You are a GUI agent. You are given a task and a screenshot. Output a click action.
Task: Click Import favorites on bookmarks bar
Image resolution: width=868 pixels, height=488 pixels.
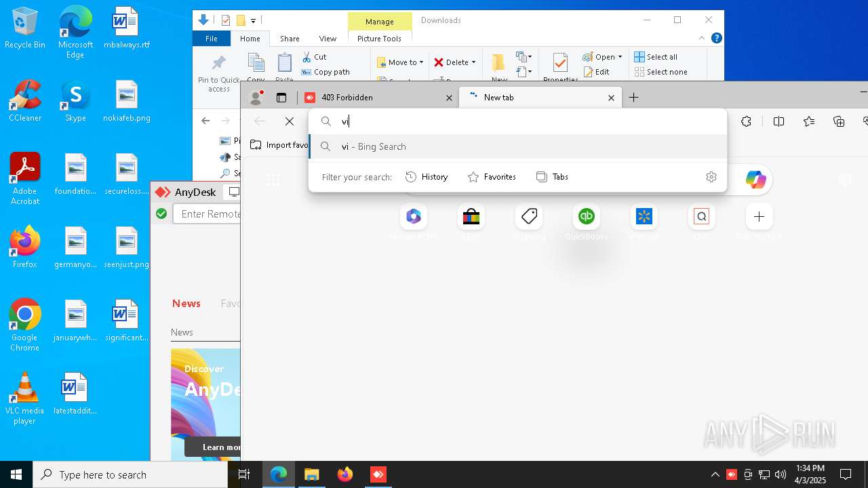coord(279,145)
